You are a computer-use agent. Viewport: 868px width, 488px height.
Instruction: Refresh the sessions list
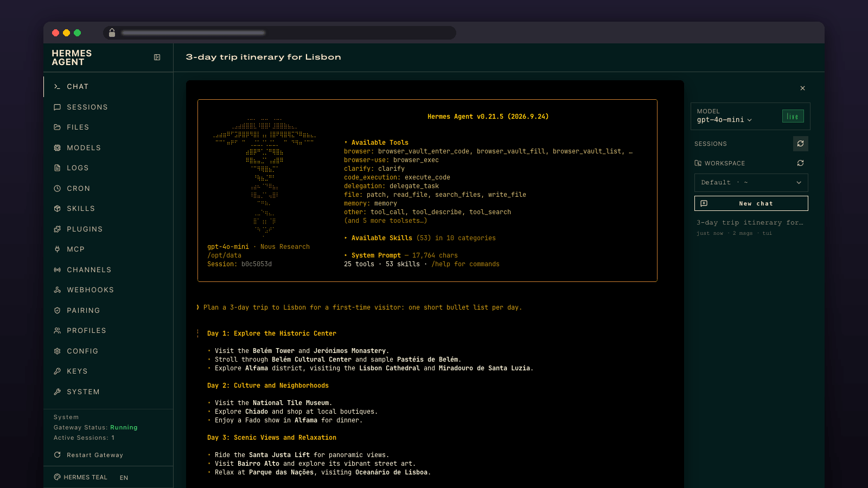tap(800, 144)
